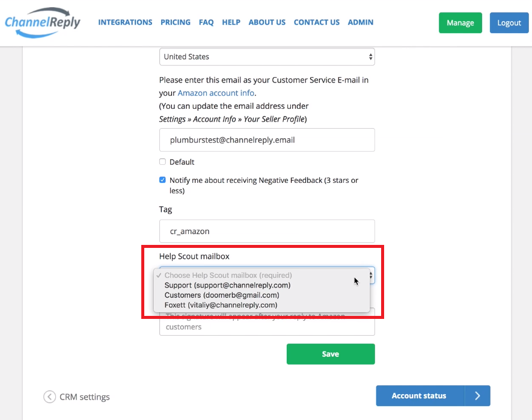
Task: Click the Amazon account info link
Action: pyautogui.click(x=216, y=93)
